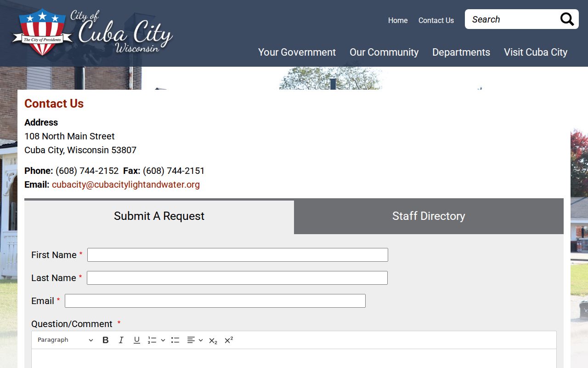588x368 pixels.
Task: Click the Cuba City logo
Action: [x=92, y=32]
